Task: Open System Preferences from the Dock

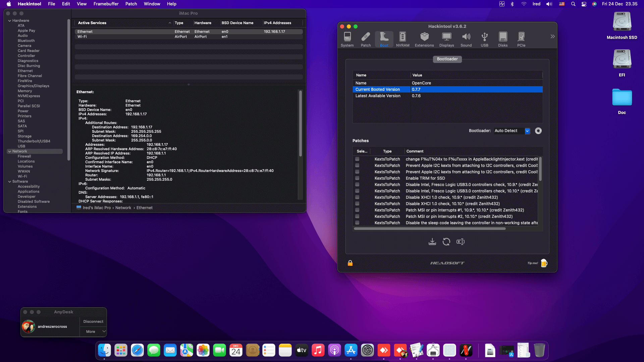Action: 367,351
